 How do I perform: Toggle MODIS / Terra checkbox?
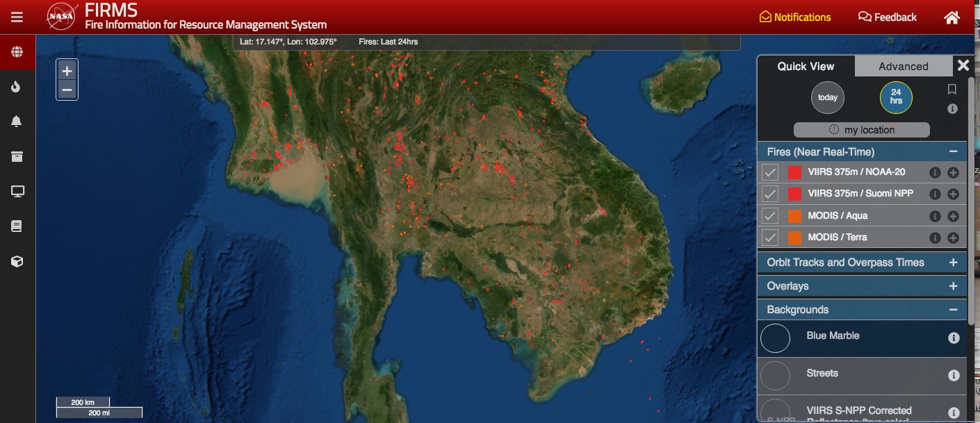point(770,238)
